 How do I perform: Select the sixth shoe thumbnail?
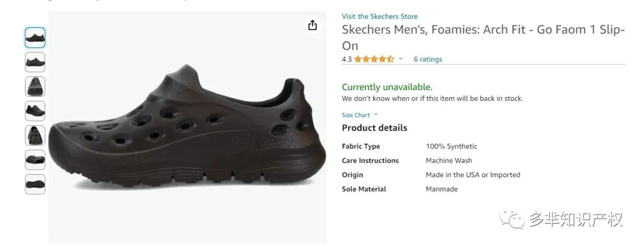pyautogui.click(x=35, y=160)
